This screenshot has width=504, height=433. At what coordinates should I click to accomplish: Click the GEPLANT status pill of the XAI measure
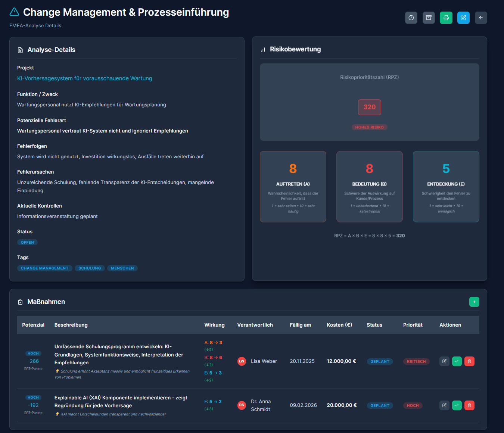380,405
